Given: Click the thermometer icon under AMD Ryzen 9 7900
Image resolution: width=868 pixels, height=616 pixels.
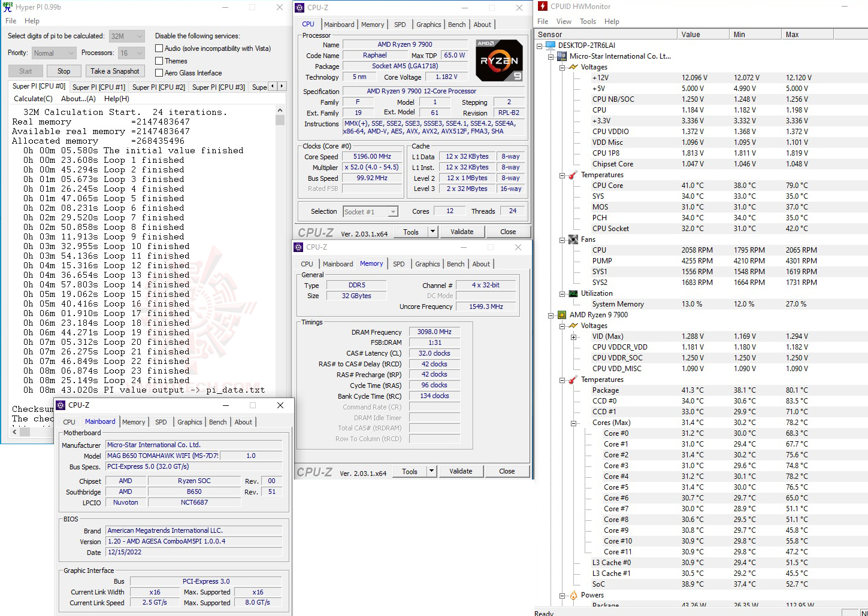Looking at the screenshot, I should tap(573, 380).
